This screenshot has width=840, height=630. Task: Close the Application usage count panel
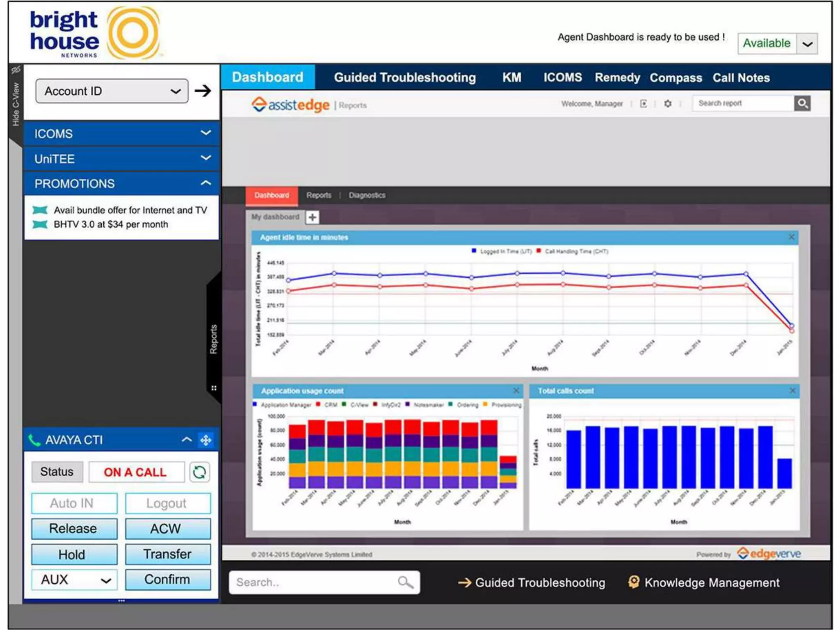[x=516, y=391]
